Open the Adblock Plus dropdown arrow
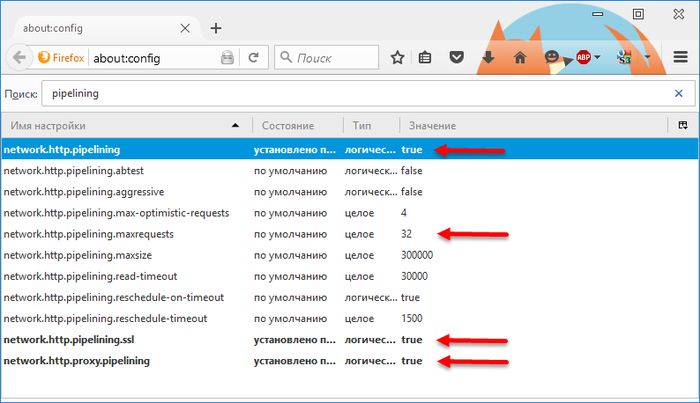 (597, 57)
